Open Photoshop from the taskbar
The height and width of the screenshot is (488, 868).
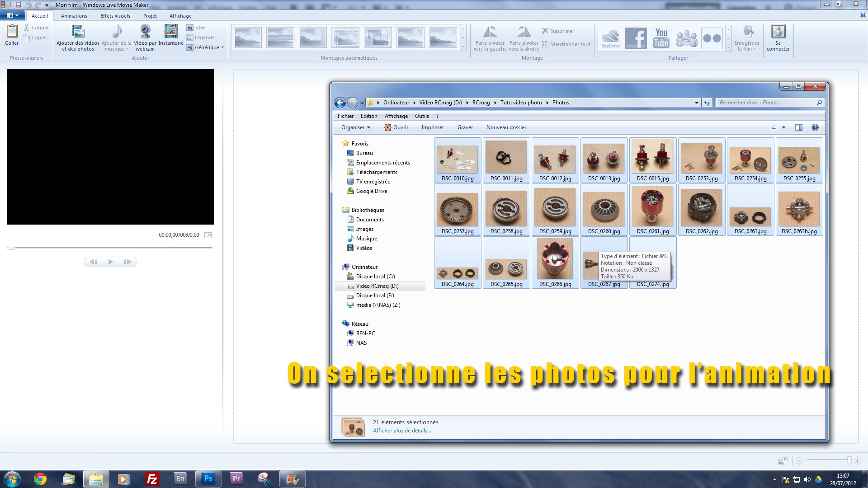click(x=208, y=479)
